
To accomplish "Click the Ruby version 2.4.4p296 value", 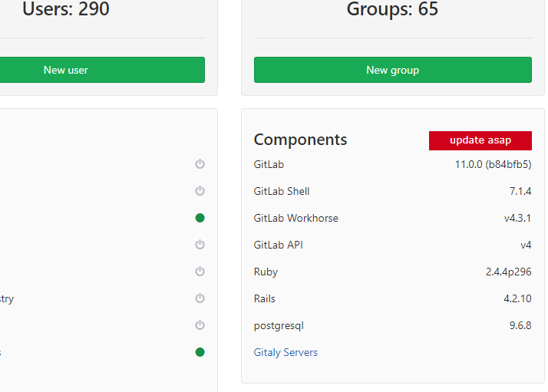I will [x=509, y=272].
